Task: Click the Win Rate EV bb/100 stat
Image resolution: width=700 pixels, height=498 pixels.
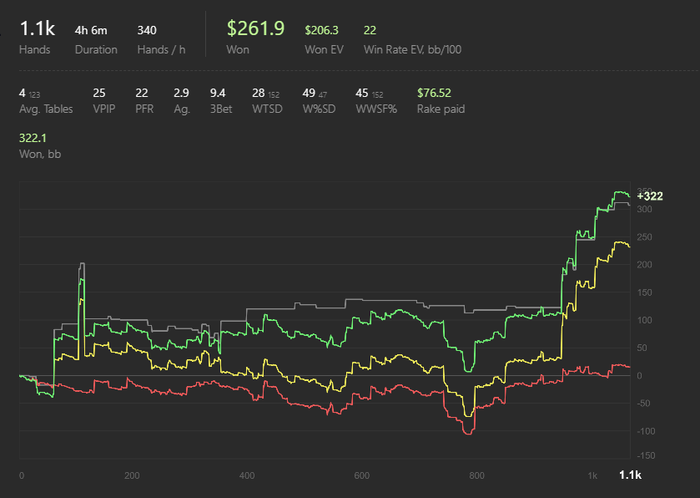Action: [403, 38]
